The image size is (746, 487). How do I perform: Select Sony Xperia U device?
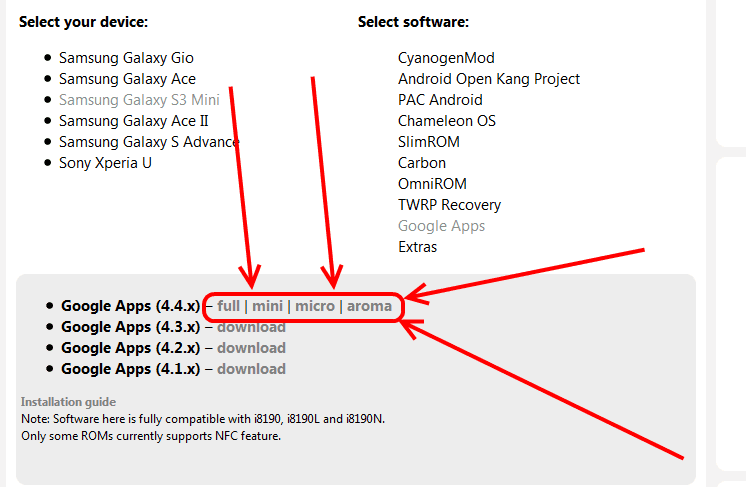105,163
